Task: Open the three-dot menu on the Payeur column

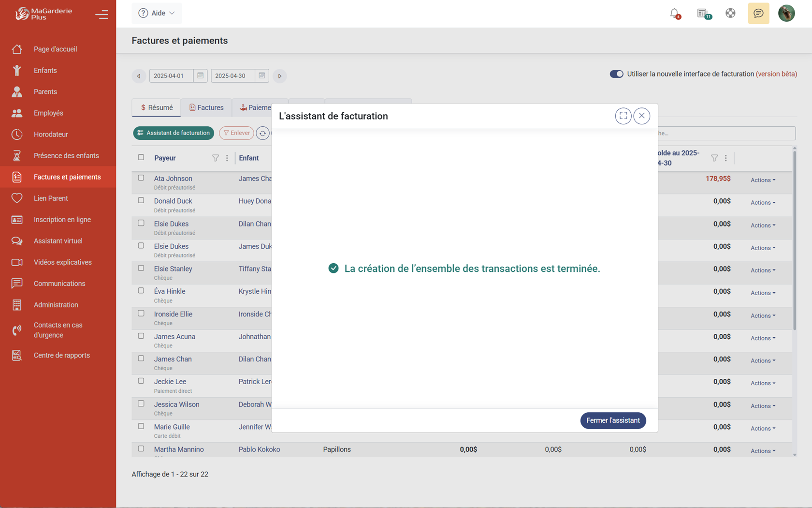Action: (227, 158)
